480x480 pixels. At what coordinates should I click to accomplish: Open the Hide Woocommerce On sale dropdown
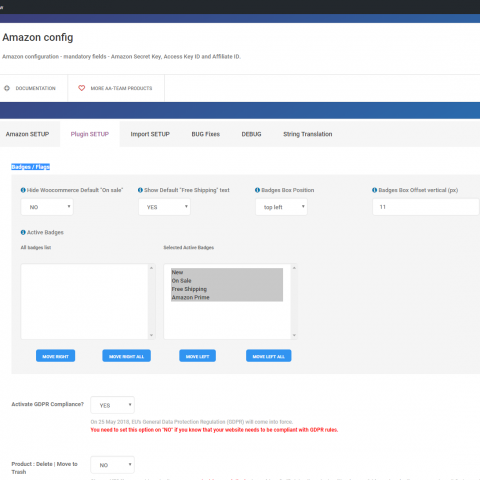click(x=47, y=207)
